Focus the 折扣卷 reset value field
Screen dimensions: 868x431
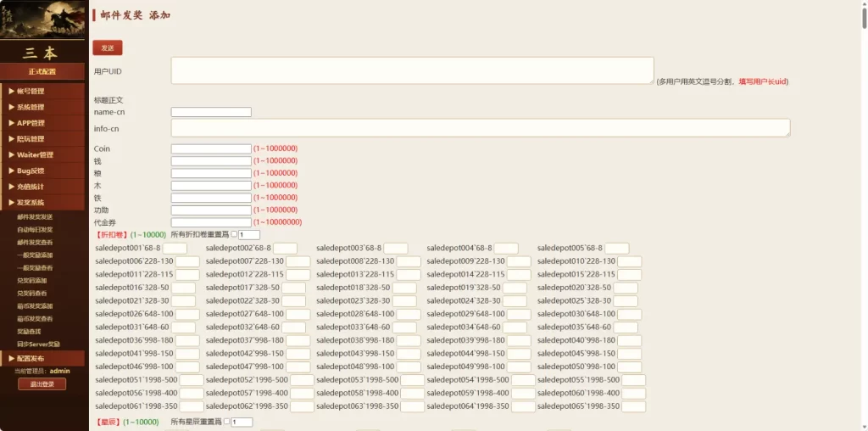(249, 235)
